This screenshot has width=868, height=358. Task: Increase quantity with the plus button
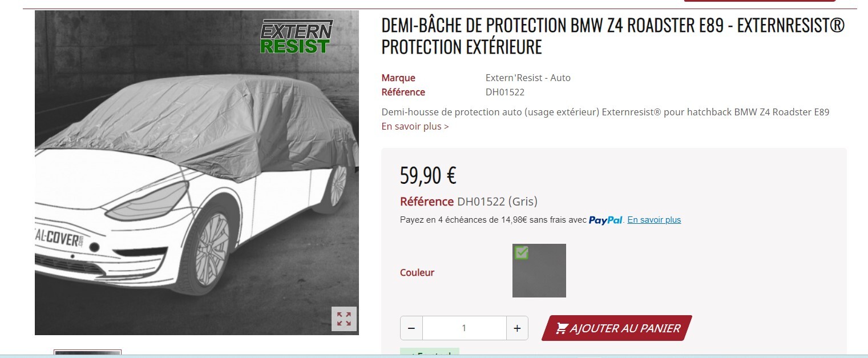click(517, 328)
